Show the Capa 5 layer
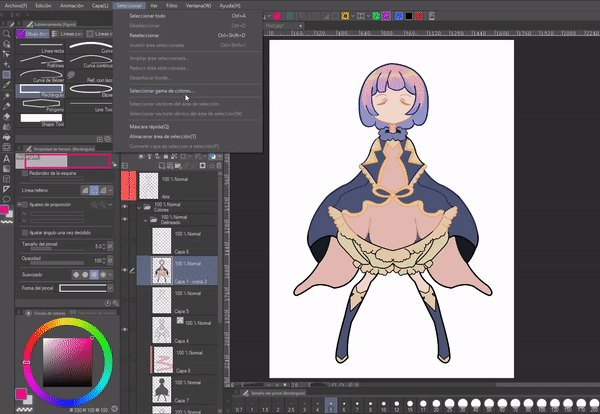 [125, 300]
